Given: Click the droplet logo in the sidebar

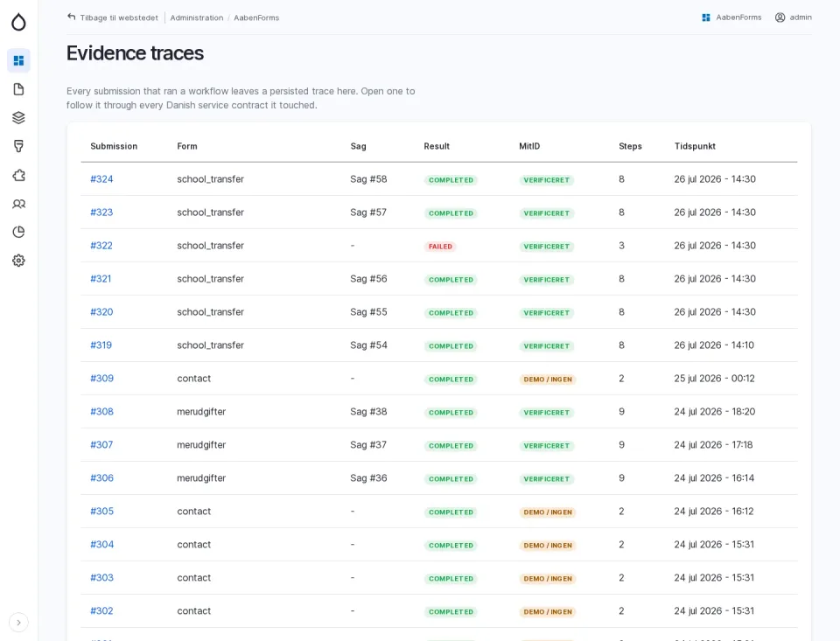Looking at the screenshot, I should point(18,22).
